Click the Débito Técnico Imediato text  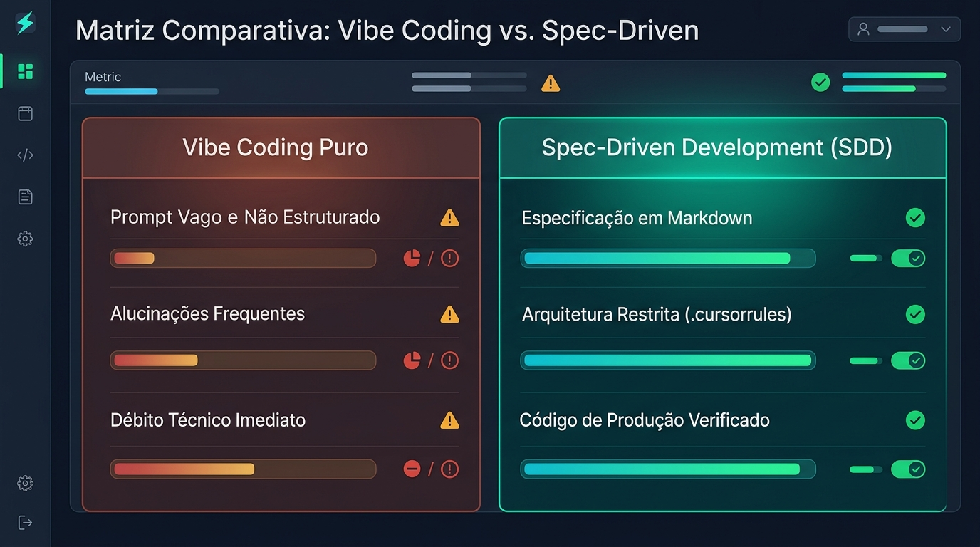point(208,420)
